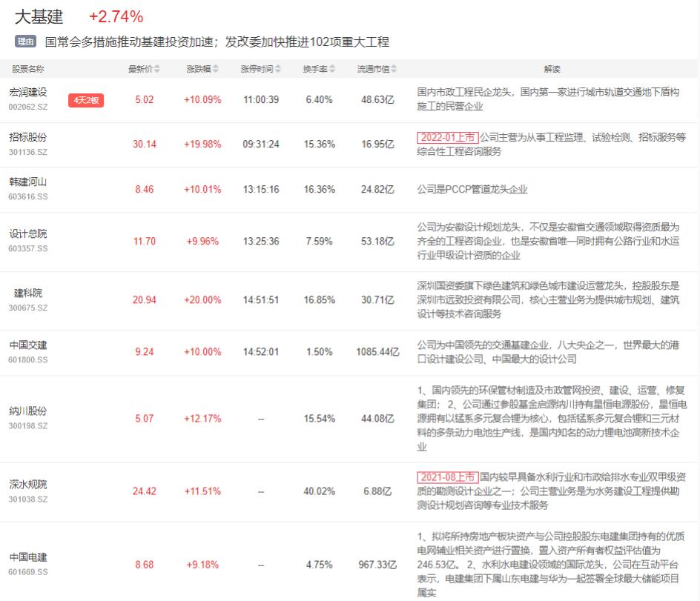This screenshot has width=700, height=601.
Task: Click the 4天2板 badge on 宏润建设
Action: point(86,100)
